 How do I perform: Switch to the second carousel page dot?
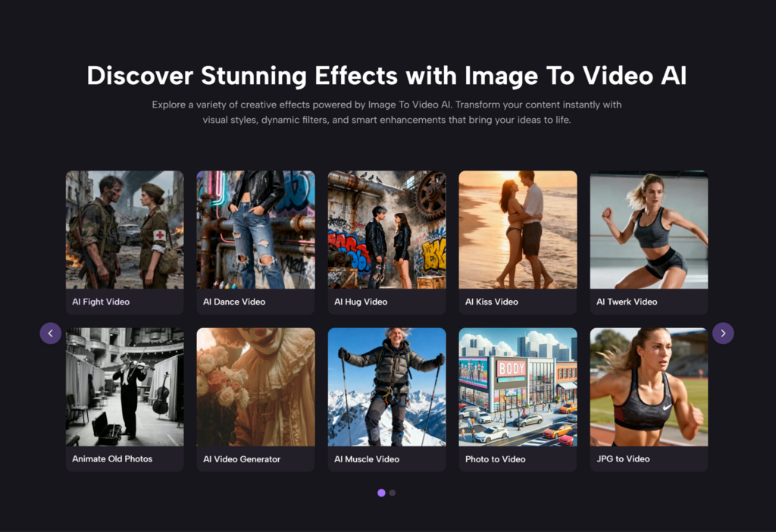tap(393, 493)
